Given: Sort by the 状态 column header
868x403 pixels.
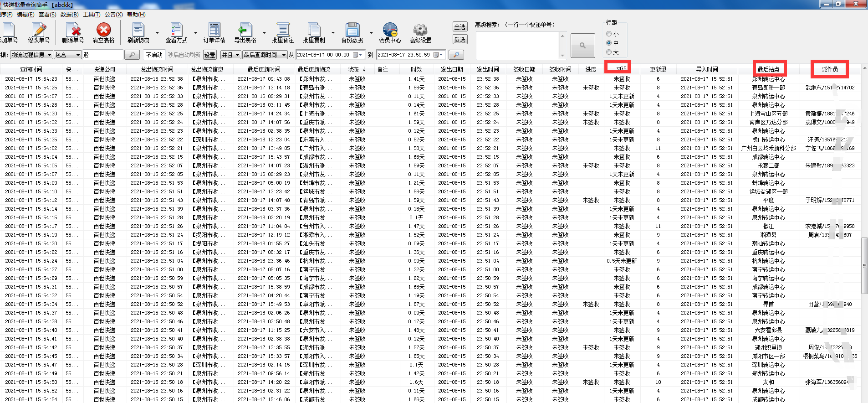Looking at the screenshot, I should (357, 69).
